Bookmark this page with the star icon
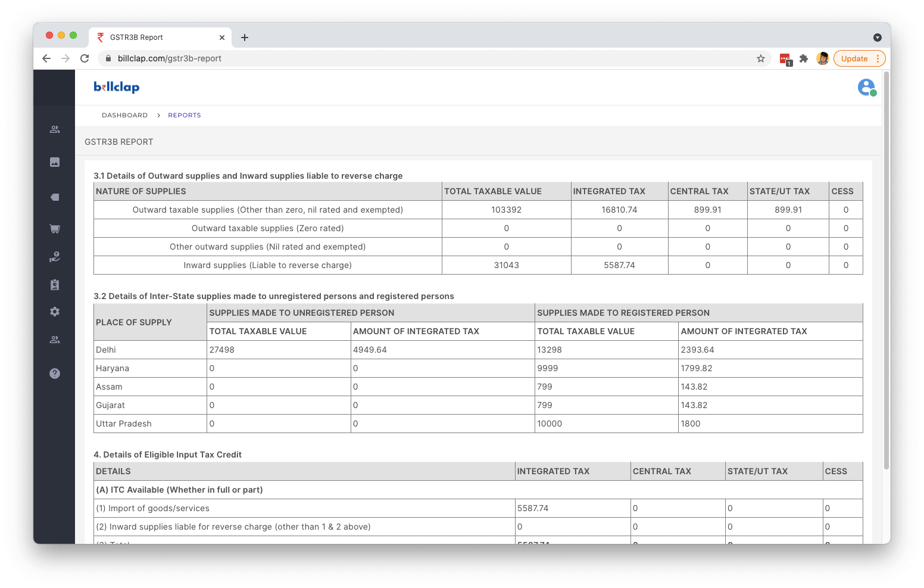The image size is (924, 588). (761, 58)
